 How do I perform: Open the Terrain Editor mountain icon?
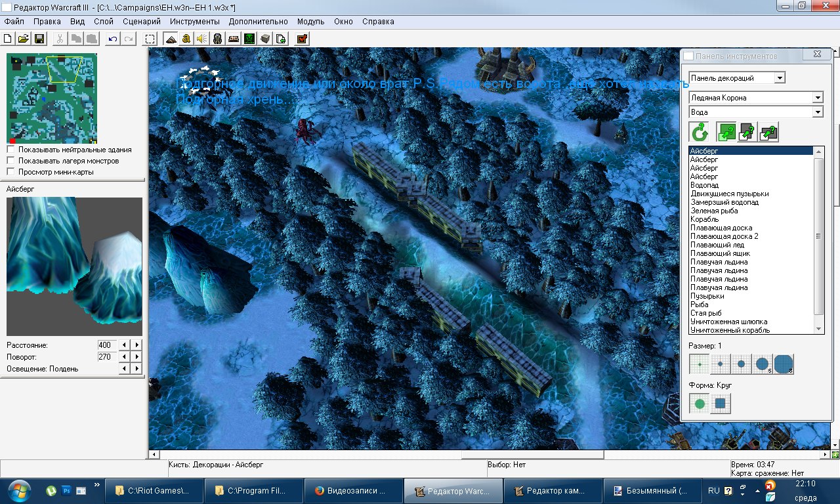pyautogui.click(x=171, y=39)
